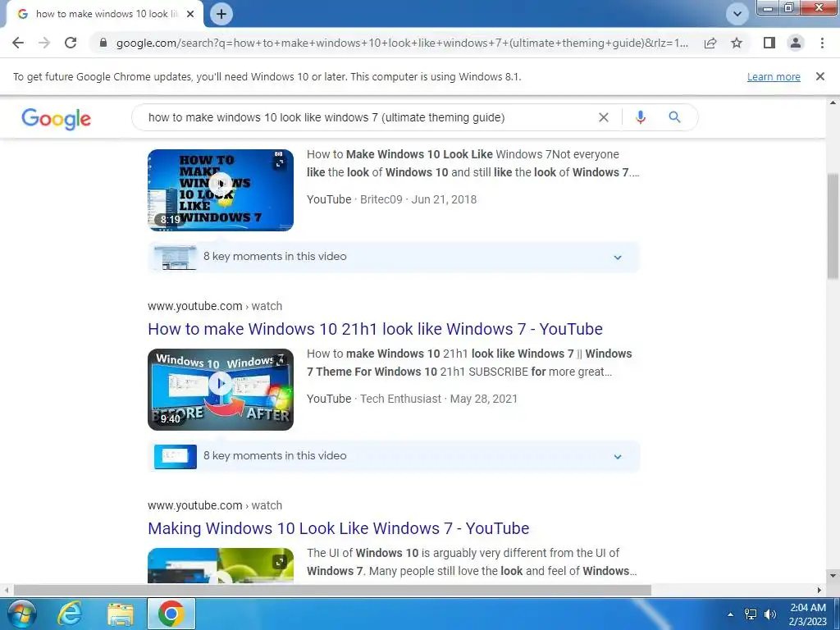Click the youtube.com watch URL above 21h1 result
The width and height of the screenshot is (840, 630).
point(215,306)
